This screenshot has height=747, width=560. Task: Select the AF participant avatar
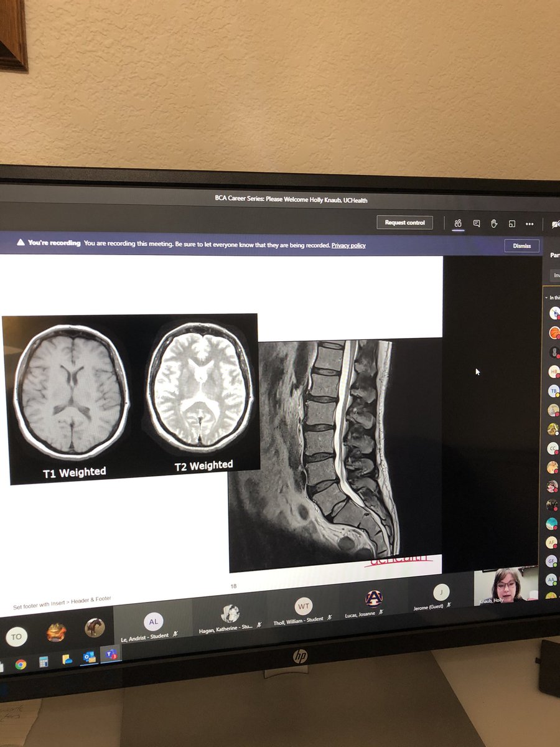pos(551,542)
